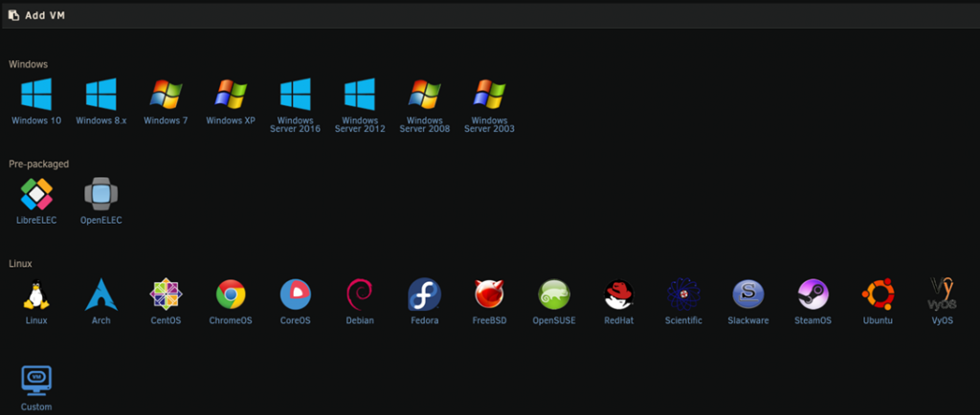Click the Scientific label text
Viewport: 980px width, 415px height.
[683, 320]
